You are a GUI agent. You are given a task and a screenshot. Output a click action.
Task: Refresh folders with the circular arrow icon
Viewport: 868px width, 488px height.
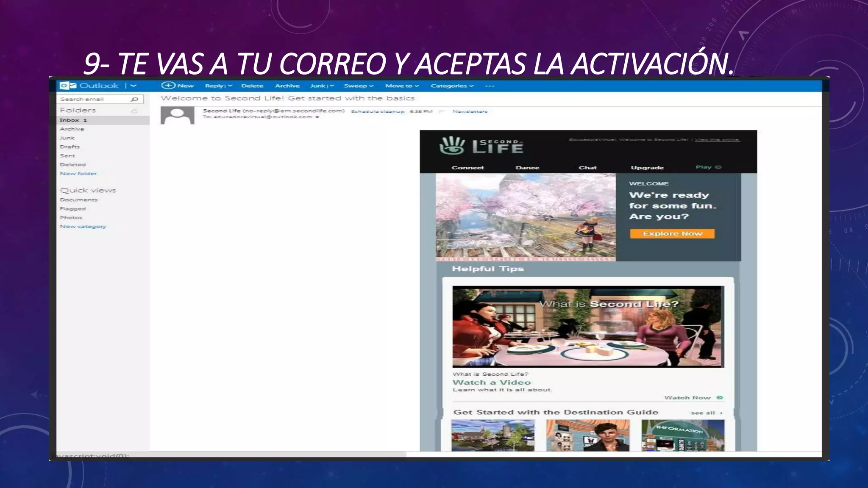[x=134, y=111]
